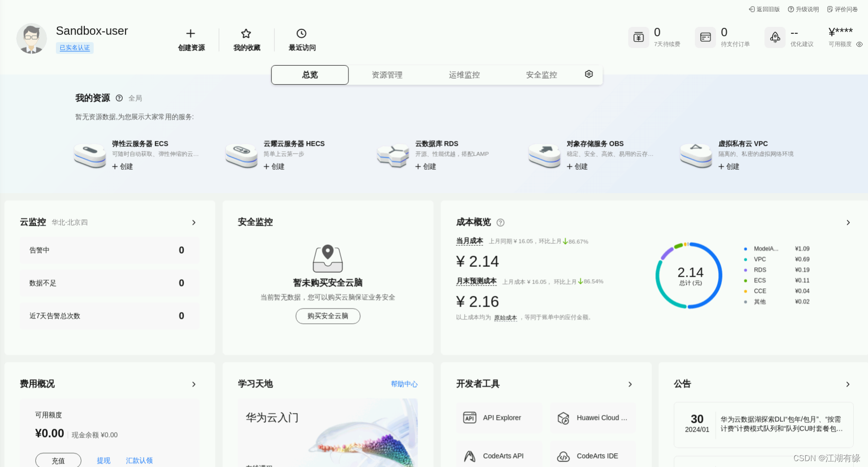Click the 原始成本 underlined text
Image resolution: width=868 pixels, height=467 pixels.
tap(505, 318)
